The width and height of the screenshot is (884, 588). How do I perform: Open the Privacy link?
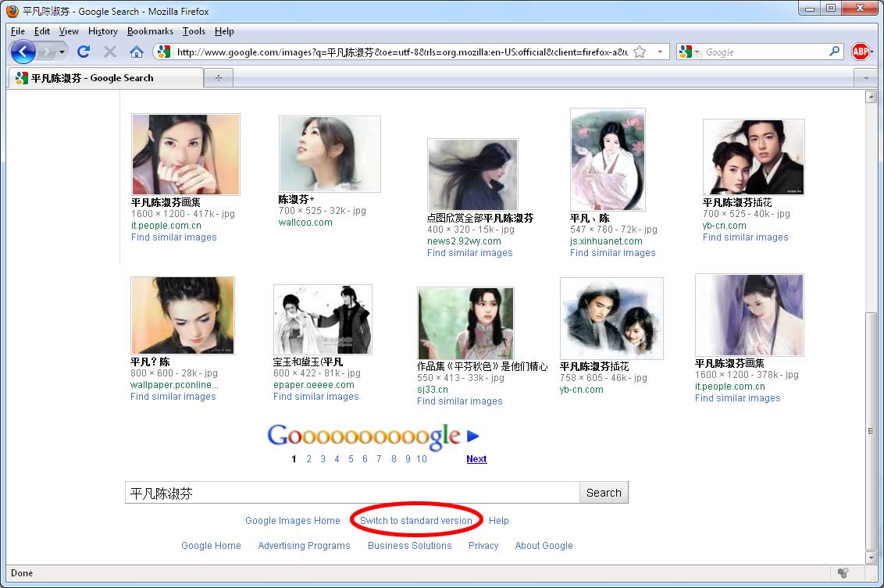click(x=483, y=545)
